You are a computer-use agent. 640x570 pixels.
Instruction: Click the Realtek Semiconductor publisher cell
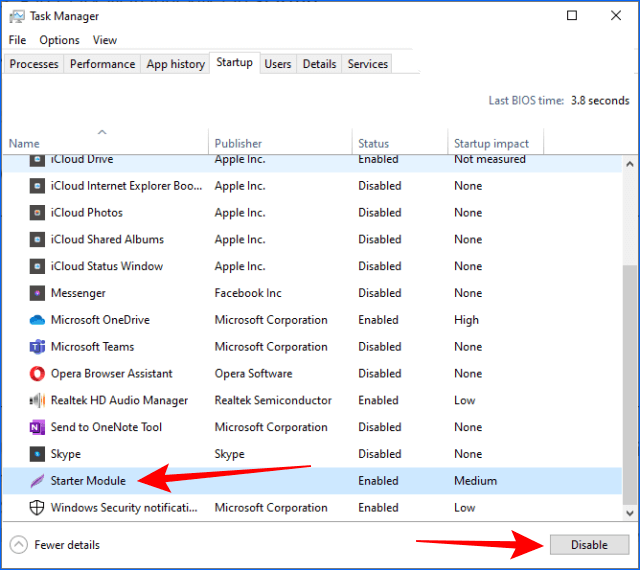coord(273,401)
